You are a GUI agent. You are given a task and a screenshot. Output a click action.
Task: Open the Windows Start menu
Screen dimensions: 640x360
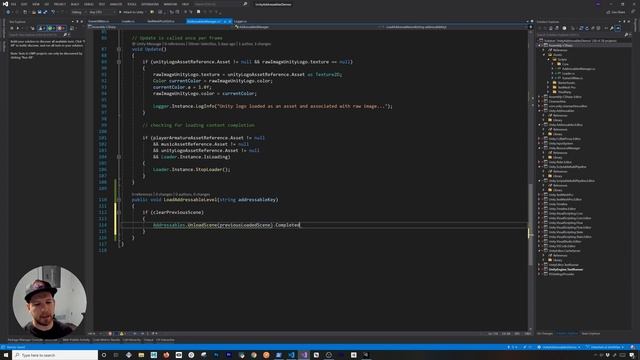pos(6,355)
